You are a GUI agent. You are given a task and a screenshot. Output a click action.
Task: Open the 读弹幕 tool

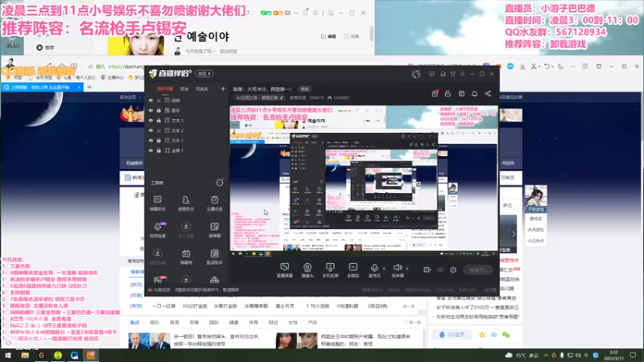[214, 230]
